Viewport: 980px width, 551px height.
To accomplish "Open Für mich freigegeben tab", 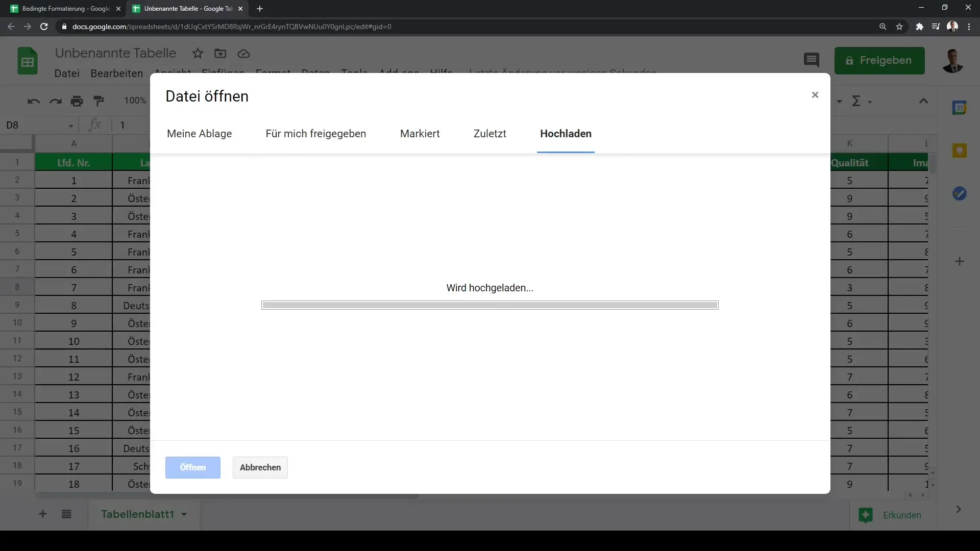I will (x=315, y=134).
